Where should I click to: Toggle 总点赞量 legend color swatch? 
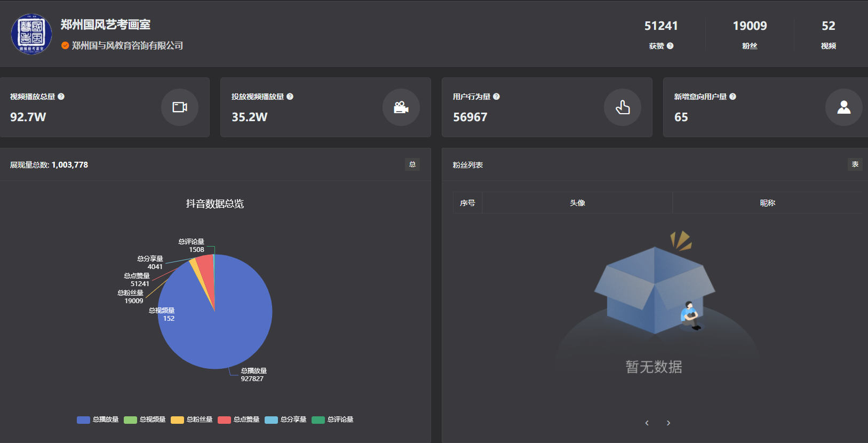[224, 420]
